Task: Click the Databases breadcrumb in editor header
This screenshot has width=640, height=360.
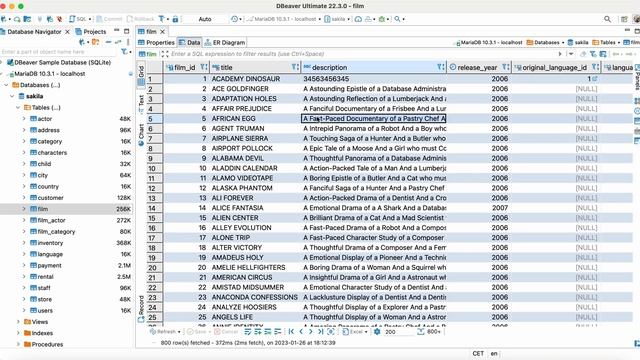Action: (x=543, y=42)
